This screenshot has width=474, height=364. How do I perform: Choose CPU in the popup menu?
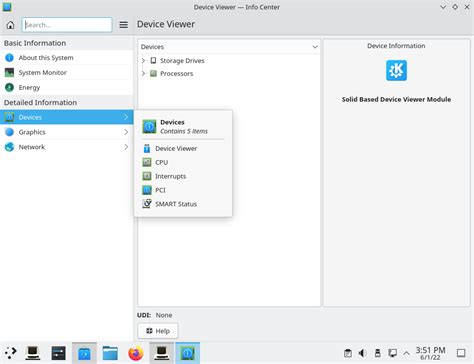(x=183, y=162)
